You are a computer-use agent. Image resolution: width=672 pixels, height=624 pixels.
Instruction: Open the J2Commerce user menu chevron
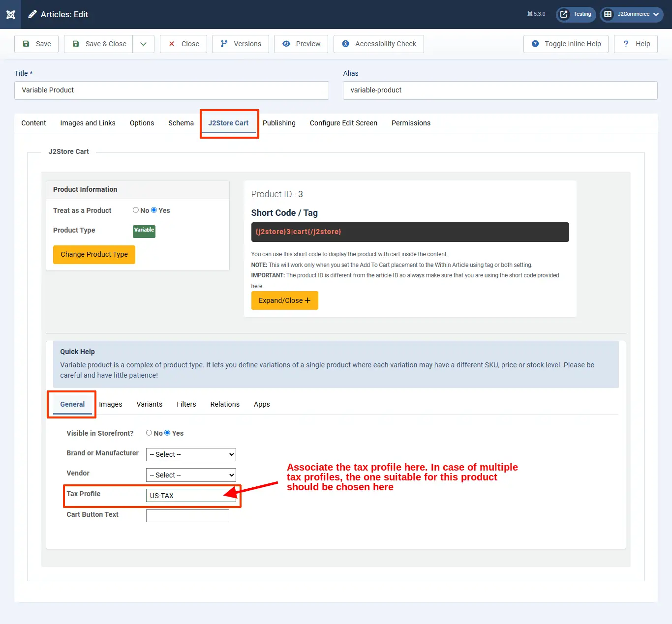[x=656, y=14]
